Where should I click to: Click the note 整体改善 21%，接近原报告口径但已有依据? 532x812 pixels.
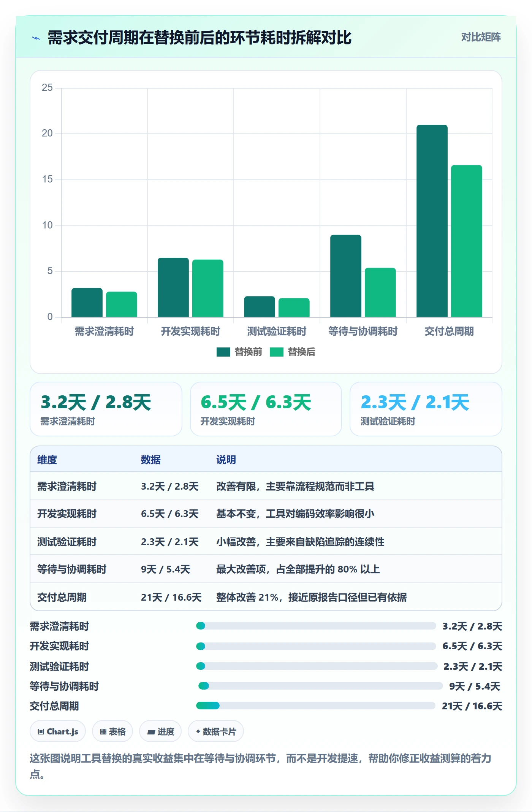point(312,597)
